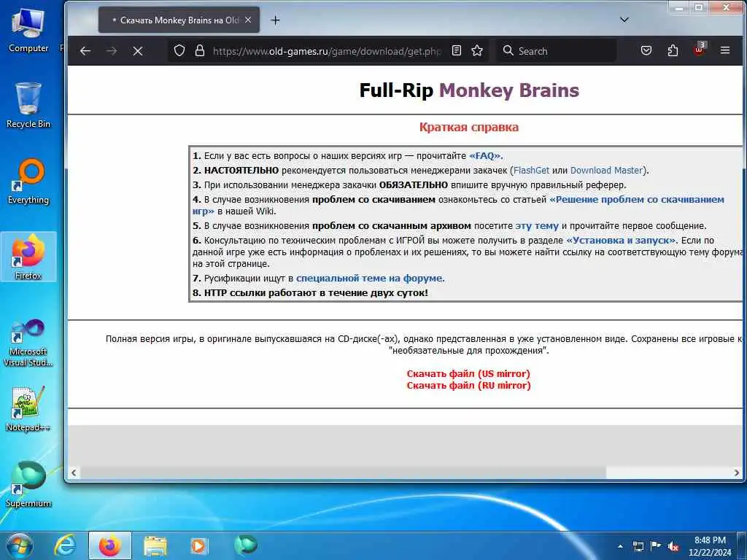This screenshot has height=560, width=747.
Task: Open the Action Center flag icon
Action: (x=656, y=545)
